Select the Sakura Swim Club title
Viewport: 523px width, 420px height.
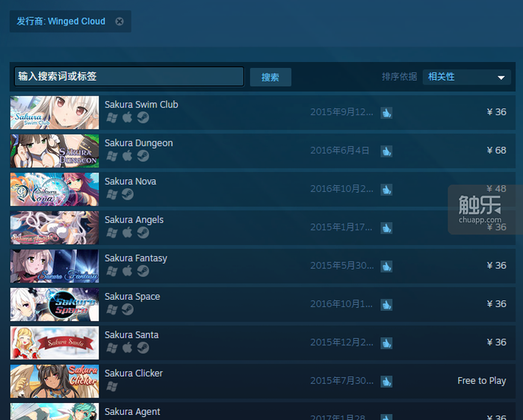[141, 105]
